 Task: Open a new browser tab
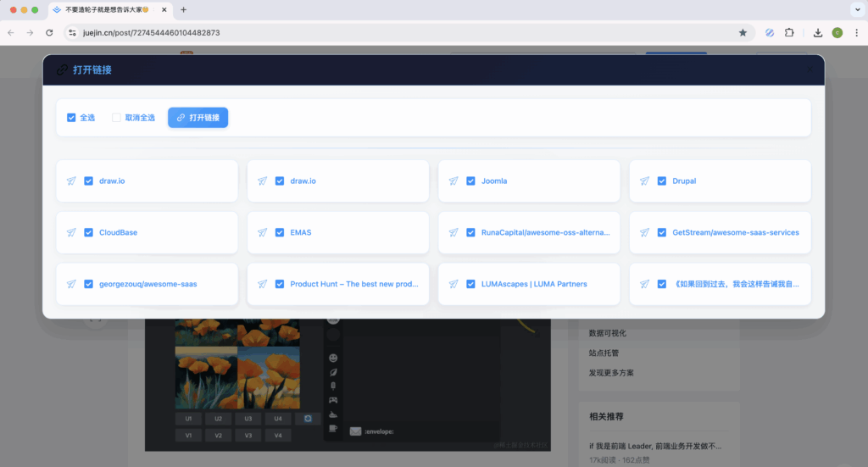(x=183, y=9)
